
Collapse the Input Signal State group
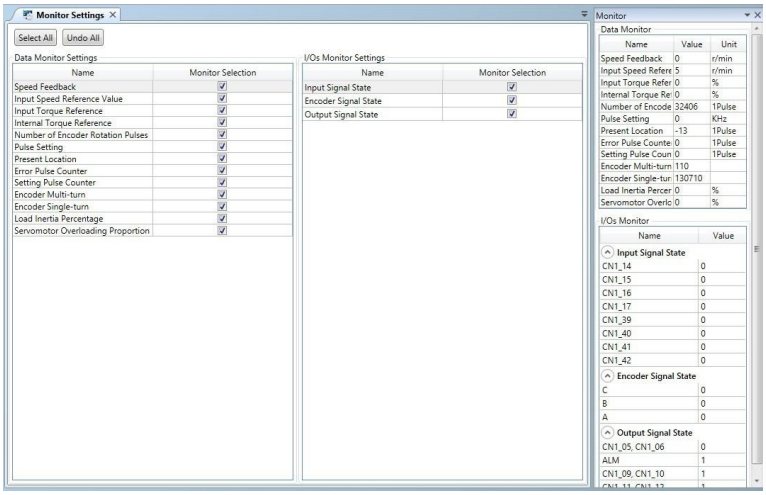[607, 252]
